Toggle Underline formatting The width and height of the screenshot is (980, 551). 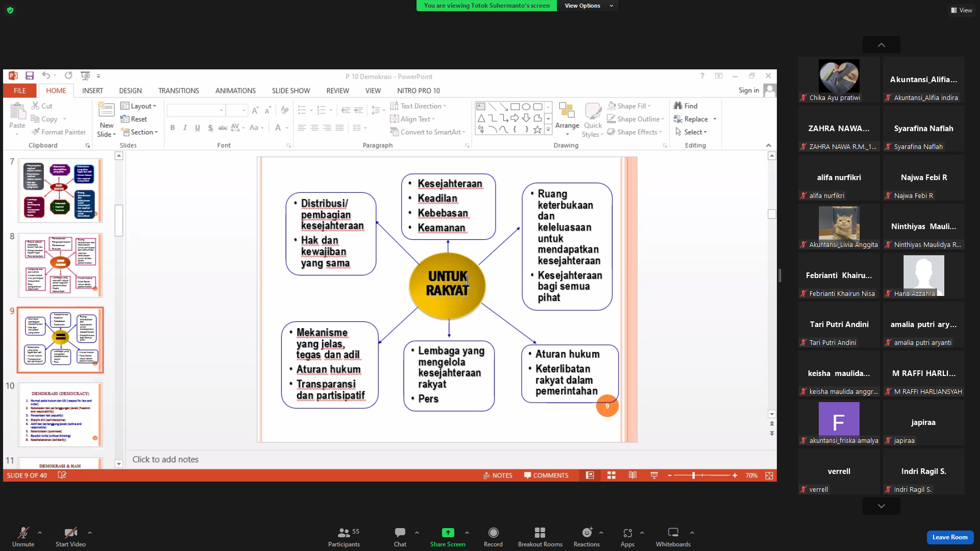(198, 128)
